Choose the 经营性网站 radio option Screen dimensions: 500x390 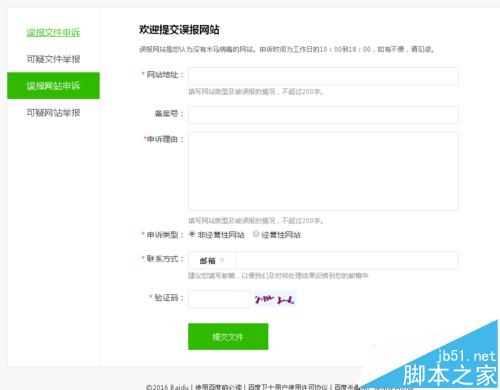pyautogui.click(x=256, y=234)
